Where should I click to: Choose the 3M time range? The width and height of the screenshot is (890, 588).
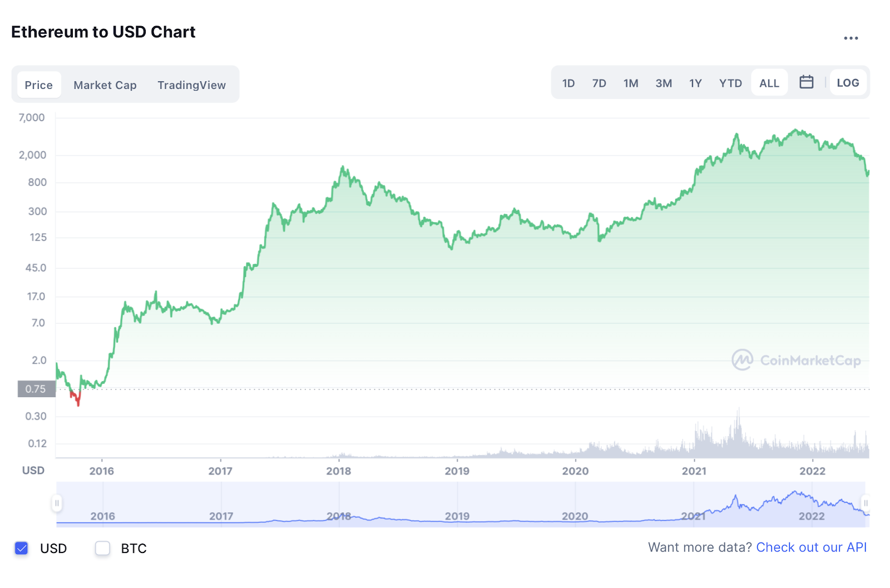point(664,83)
